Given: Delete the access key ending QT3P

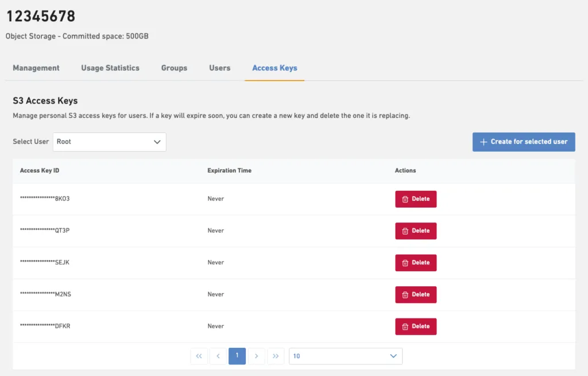Looking at the screenshot, I should (x=416, y=231).
